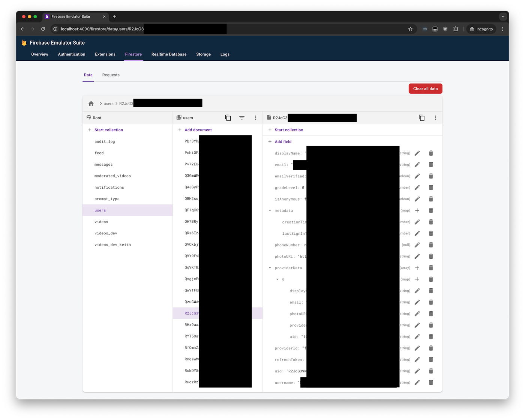Click the Clear all data button
The height and width of the screenshot is (420, 525).
coord(426,88)
